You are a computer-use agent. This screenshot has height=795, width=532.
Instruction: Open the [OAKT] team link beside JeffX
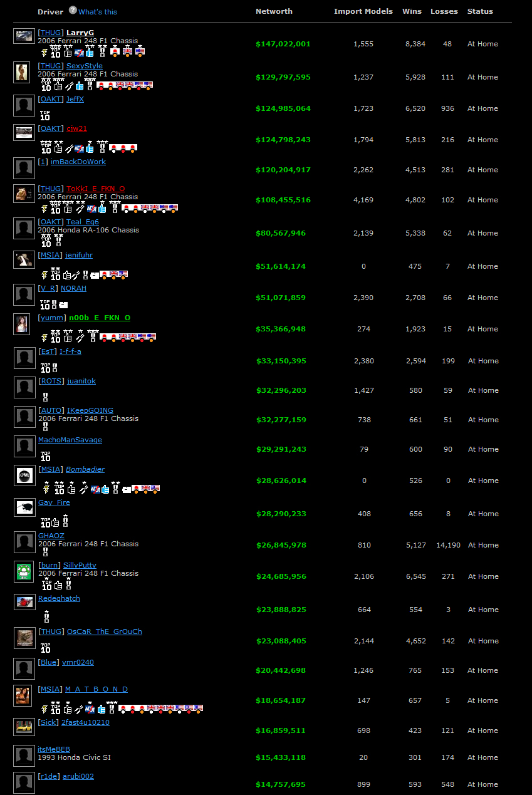pos(50,99)
